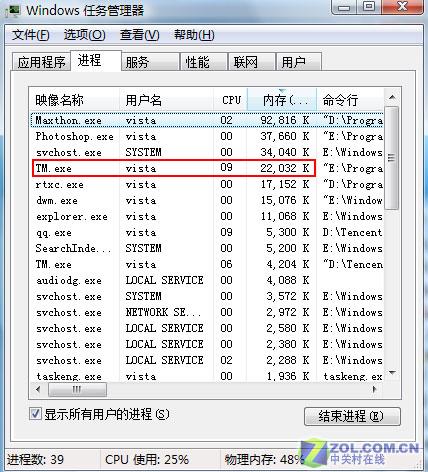Image resolution: width=428 pixels, height=472 pixels.
Task: Click CPU 使用: 25% in status bar
Action: tap(147, 460)
